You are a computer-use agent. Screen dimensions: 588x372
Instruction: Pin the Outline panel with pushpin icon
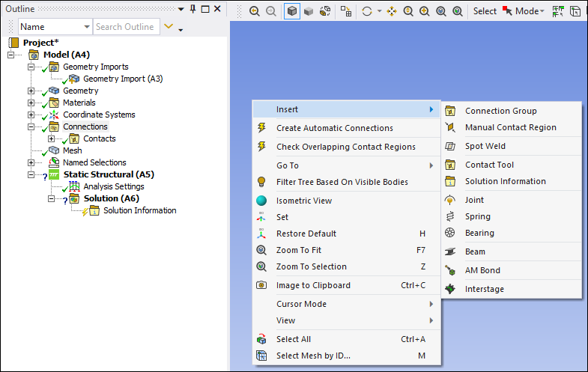click(193, 8)
